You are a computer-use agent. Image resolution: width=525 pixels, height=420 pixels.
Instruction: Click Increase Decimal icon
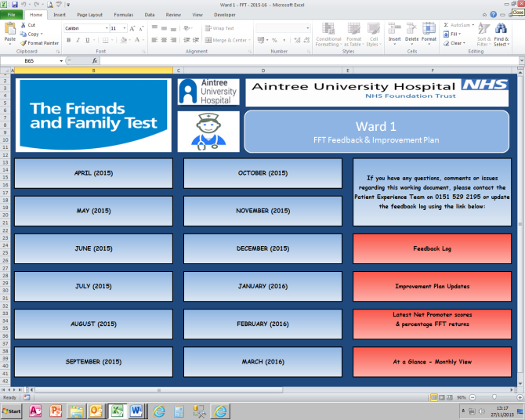coord(297,40)
